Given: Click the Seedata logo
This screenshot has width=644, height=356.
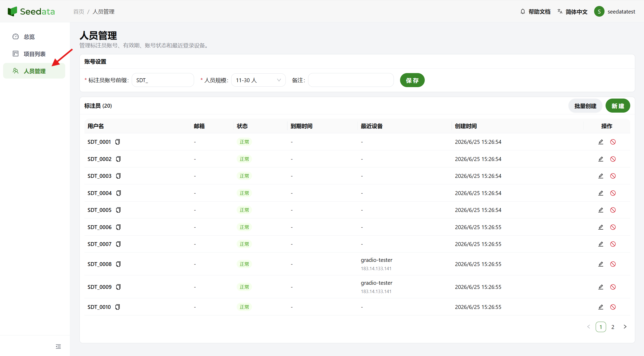Looking at the screenshot, I should [31, 11].
